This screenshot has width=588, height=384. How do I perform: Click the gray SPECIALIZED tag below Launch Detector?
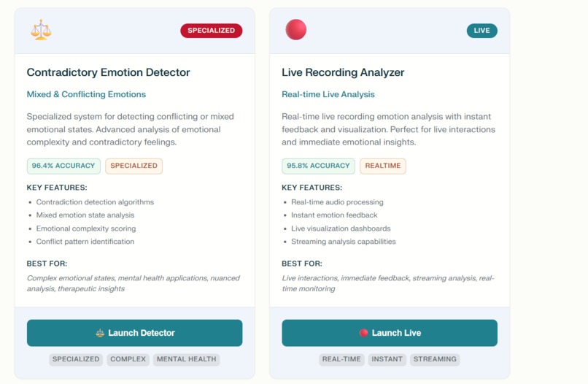coord(76,359)
